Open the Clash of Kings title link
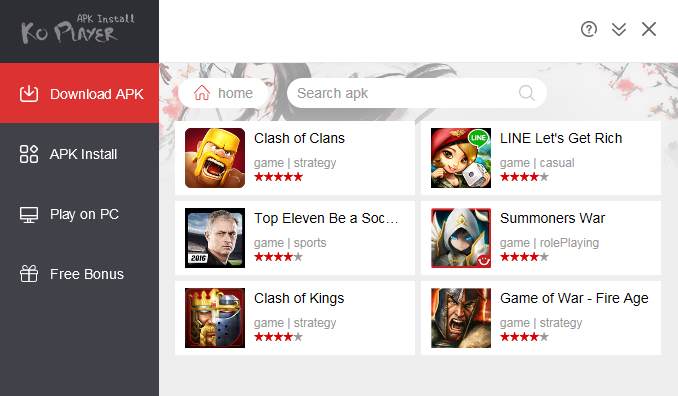The height and width of the screenshot is (396, 678). pyautogui.click(x=299, y=298)
